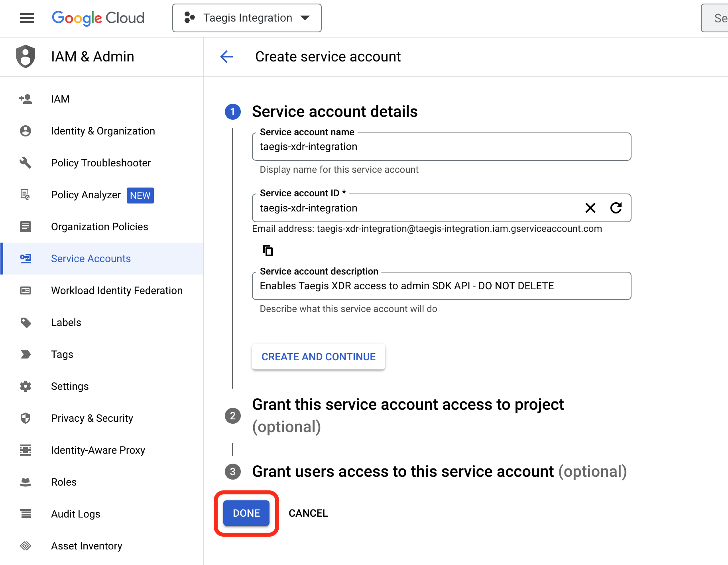Image resolution: width=728 pixels, height=565 pixels.
Task: Click the Google Cloud logo
Action: pyautogui.click(x=98, y=18)
